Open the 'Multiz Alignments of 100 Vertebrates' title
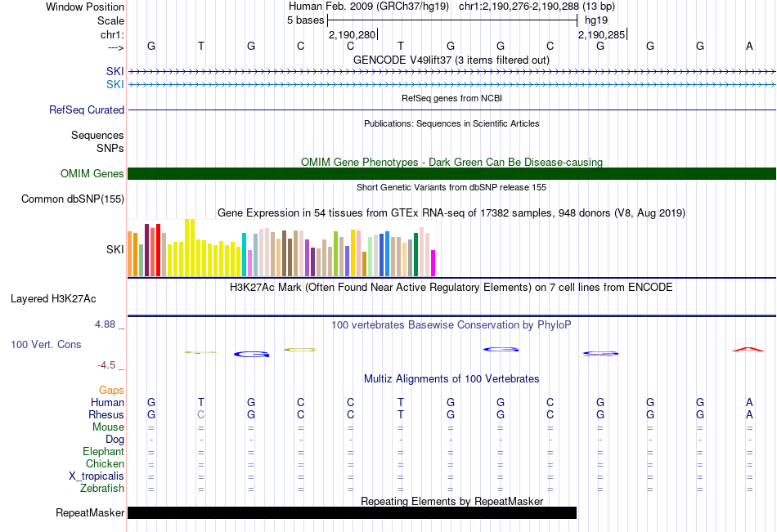The image size is (777, 532). [x=451, y=379]
